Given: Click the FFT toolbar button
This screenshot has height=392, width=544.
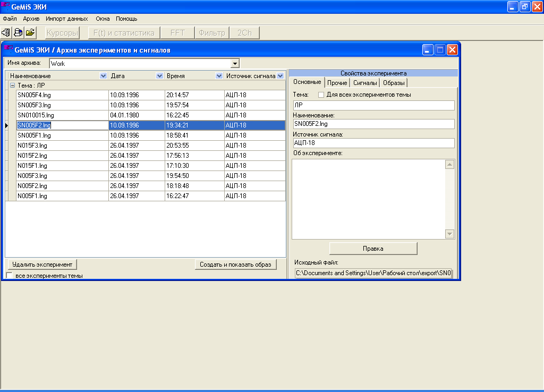Looking at the screenshot, I should (x=177, y=32).
